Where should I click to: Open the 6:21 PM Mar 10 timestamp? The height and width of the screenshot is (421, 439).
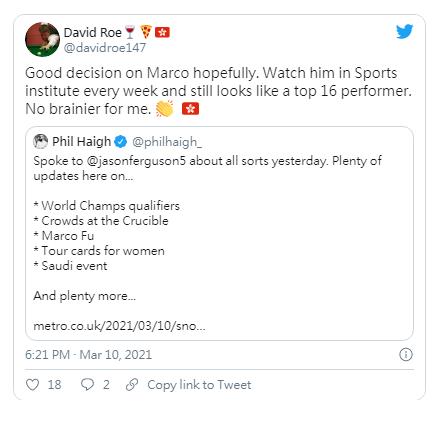pyautogui.click(x=88, y=355)
